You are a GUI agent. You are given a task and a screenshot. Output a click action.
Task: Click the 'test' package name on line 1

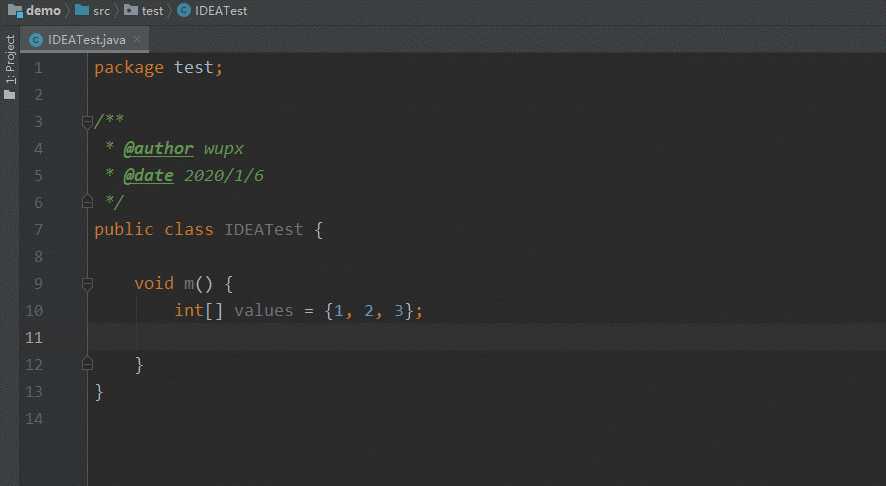[194, 68]
